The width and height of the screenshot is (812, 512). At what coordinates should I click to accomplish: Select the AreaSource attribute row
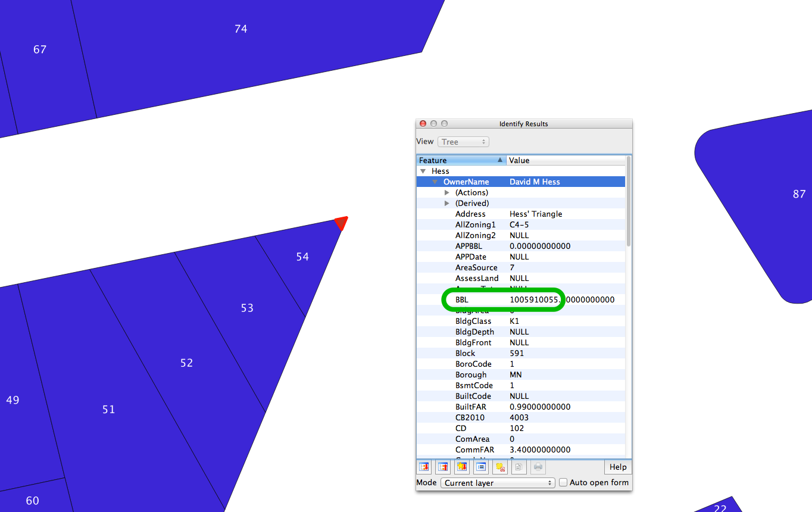point(521,268)
